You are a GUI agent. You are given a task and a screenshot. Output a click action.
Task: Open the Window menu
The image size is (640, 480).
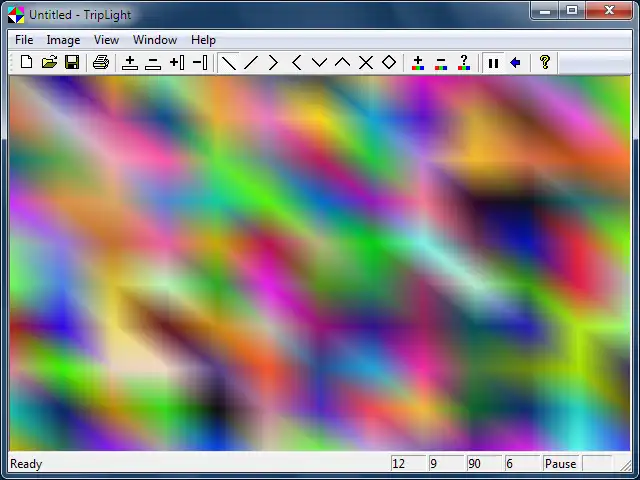(155, 40)
